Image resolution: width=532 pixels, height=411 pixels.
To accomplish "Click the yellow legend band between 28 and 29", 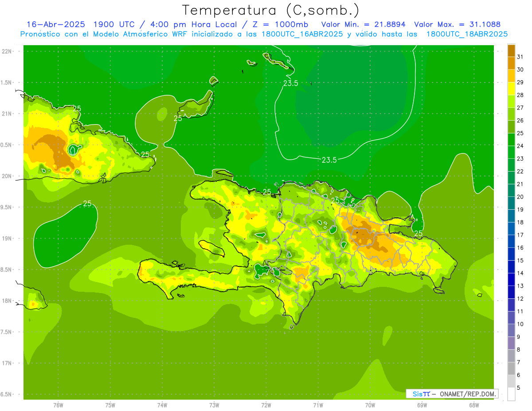I will [x=511, y=89].
